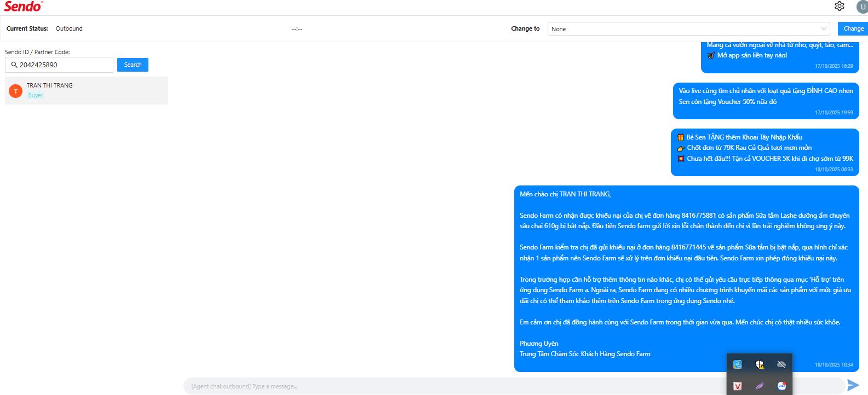868x395 pixels.
Task: Open the user account avatar menu
Action: coord(863,7)
